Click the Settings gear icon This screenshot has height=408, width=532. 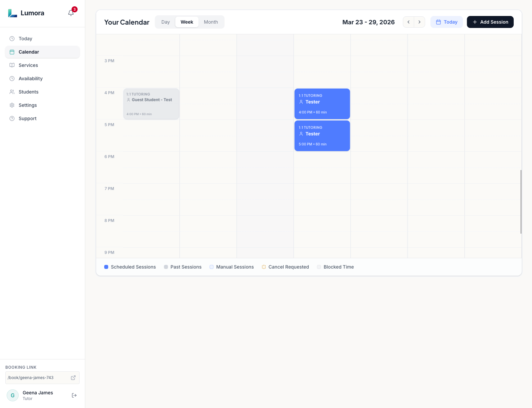point(12,105)
